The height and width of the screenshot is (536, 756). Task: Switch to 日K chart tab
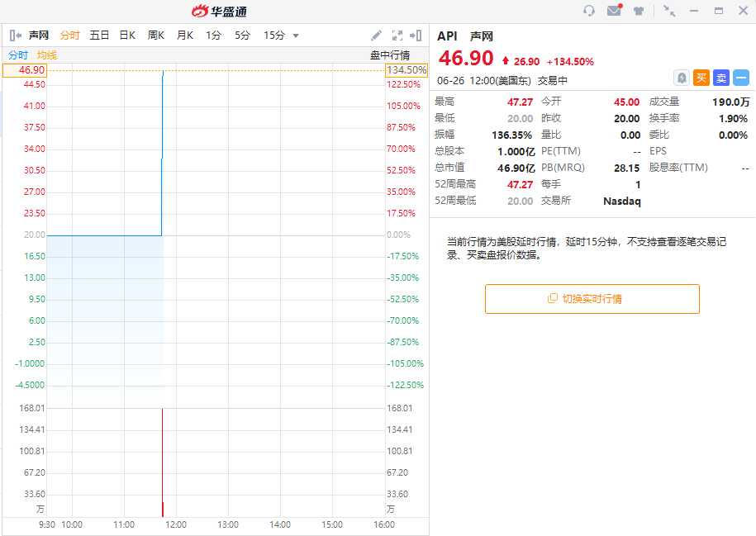[x=127, y=36]
